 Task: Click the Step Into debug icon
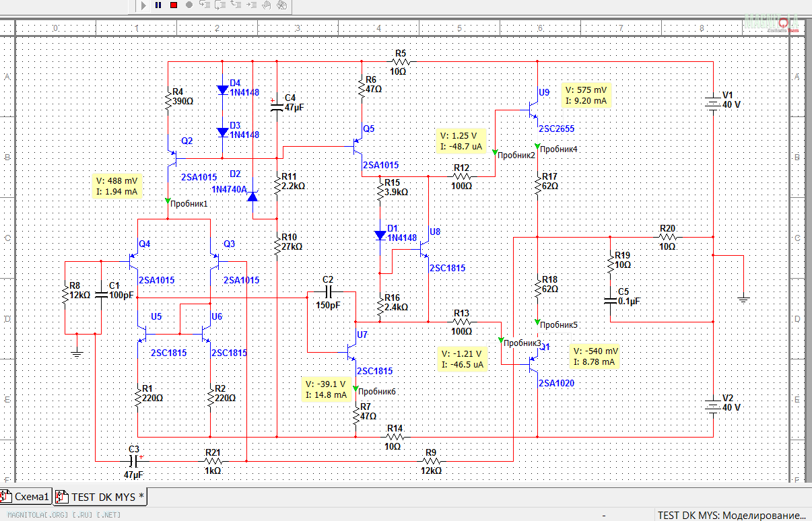[x=205, y=5]
